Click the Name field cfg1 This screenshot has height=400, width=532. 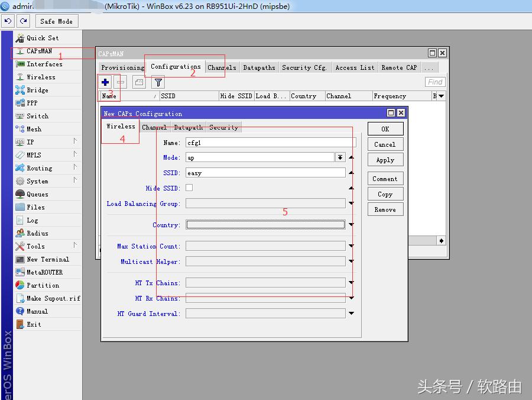271,143
